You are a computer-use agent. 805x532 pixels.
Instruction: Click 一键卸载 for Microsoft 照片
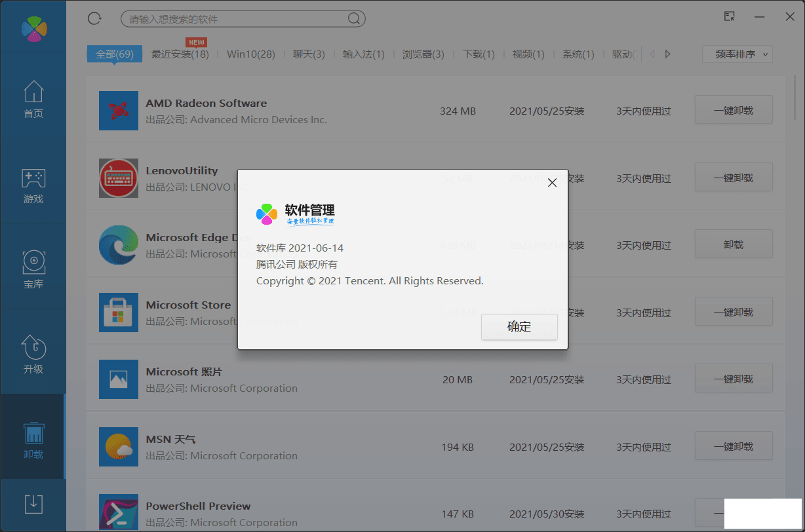pos(734,379)
